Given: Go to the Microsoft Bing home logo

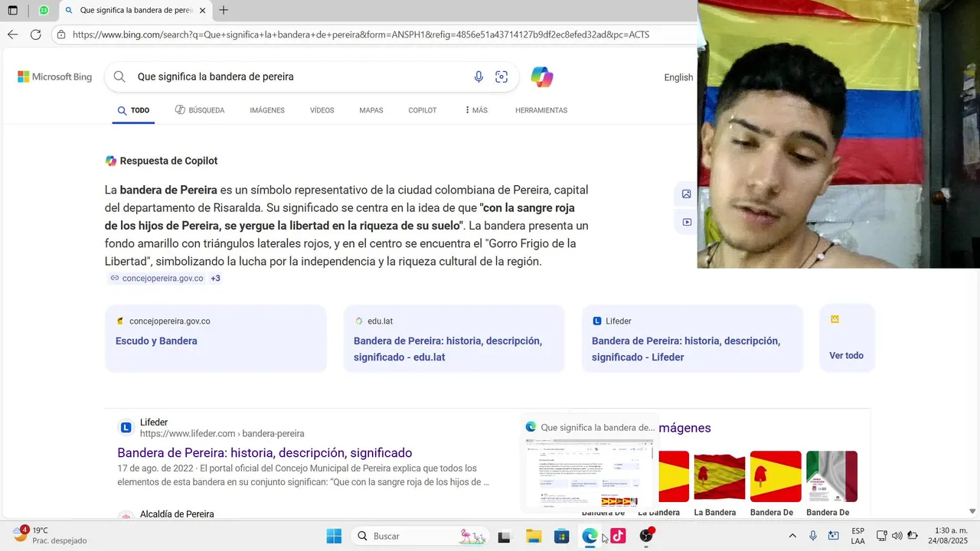Looking at the screenshot, I should coord(55,77).
